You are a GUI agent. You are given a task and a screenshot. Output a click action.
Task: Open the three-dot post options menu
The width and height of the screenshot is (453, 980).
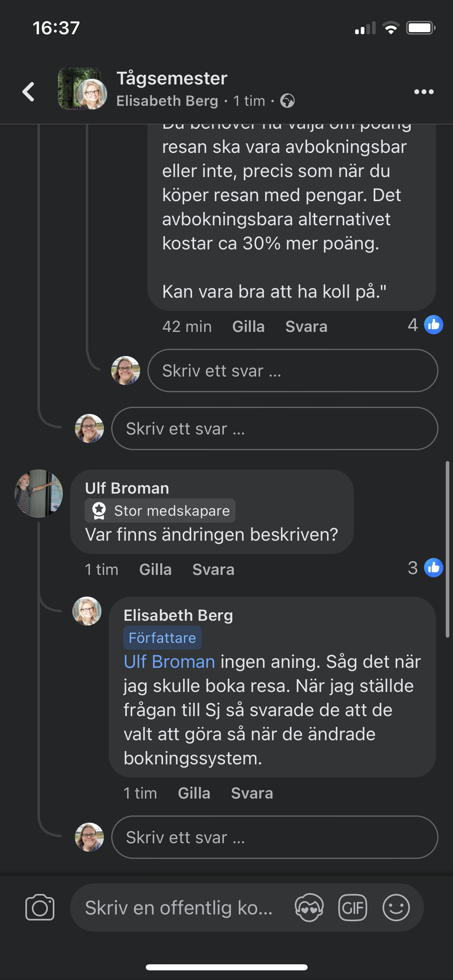(424, 92)
